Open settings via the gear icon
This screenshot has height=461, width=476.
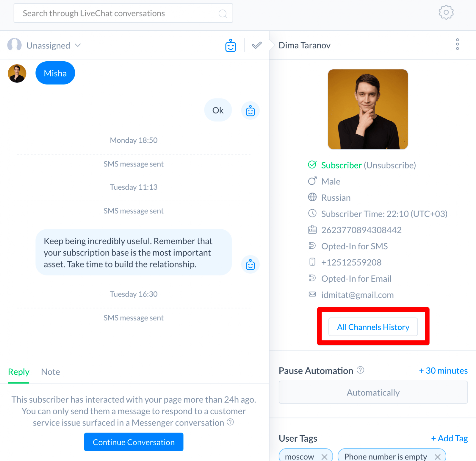pyautogui.click(x=446, y=13)
